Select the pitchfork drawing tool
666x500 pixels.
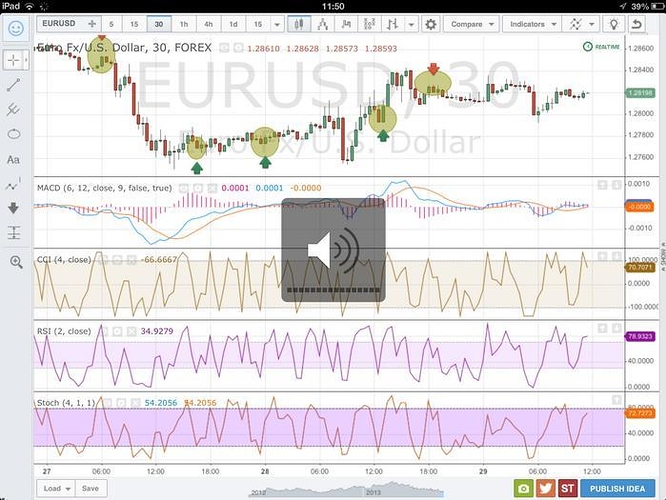(x=14, y=110)
